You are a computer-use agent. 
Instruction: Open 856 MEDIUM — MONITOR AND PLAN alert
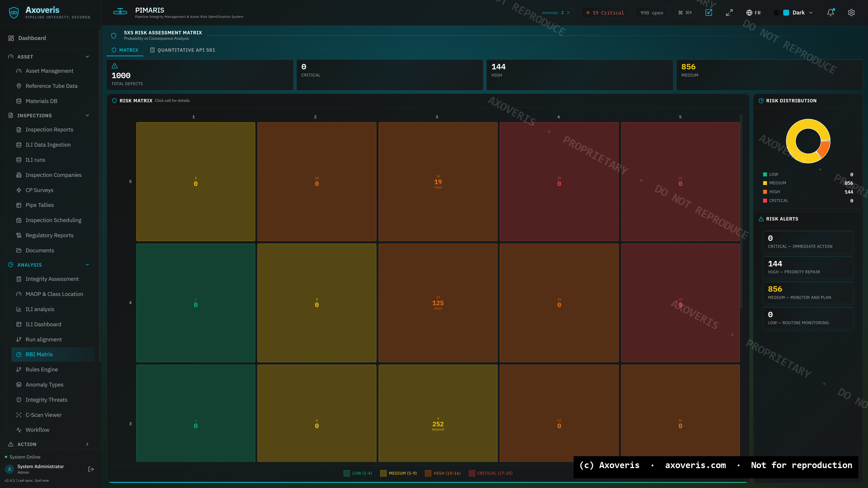(x=808, y=293)
